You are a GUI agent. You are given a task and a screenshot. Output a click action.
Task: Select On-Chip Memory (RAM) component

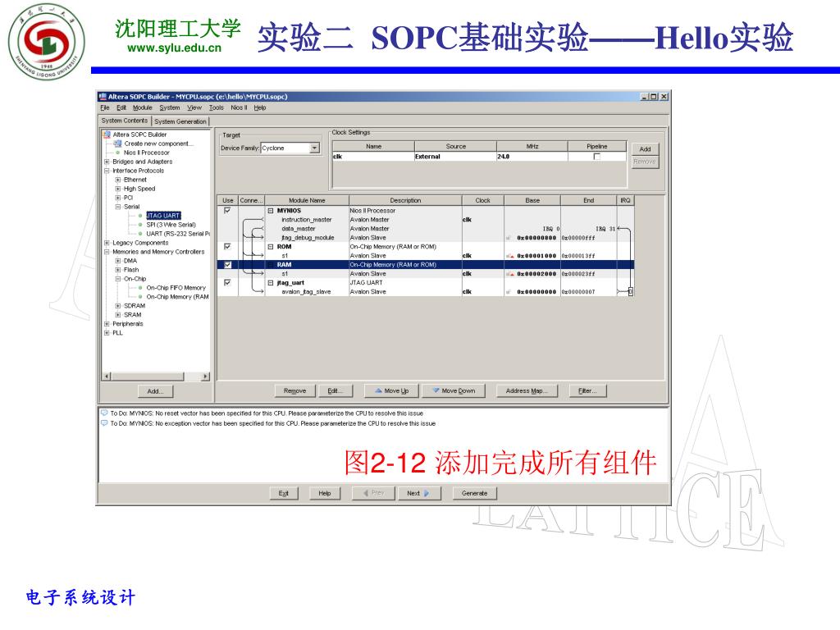click(177, 297)
